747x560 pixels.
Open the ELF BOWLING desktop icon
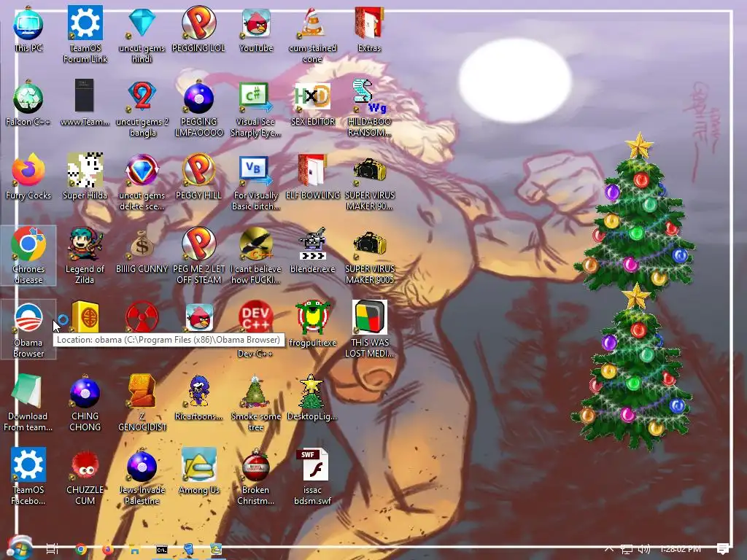(312, 176)
